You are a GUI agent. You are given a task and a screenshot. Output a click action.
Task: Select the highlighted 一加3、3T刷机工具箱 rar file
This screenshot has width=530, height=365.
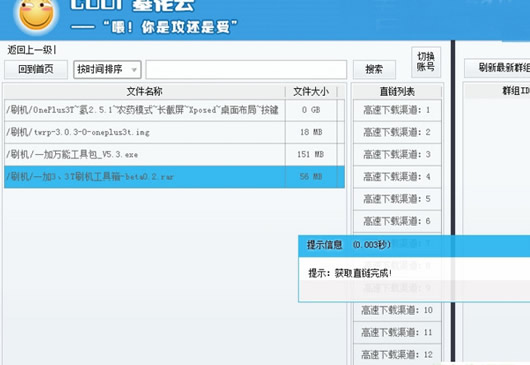tap(174, 177)
